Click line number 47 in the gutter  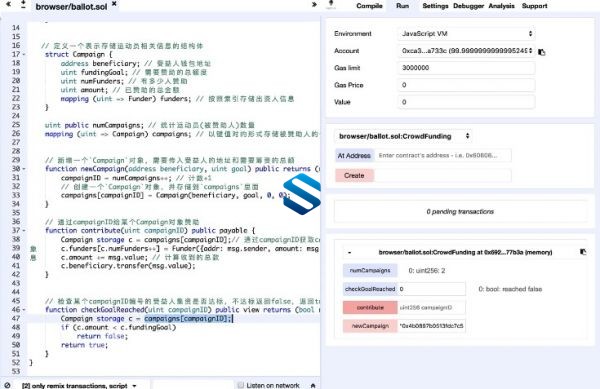tap(16, 318)
